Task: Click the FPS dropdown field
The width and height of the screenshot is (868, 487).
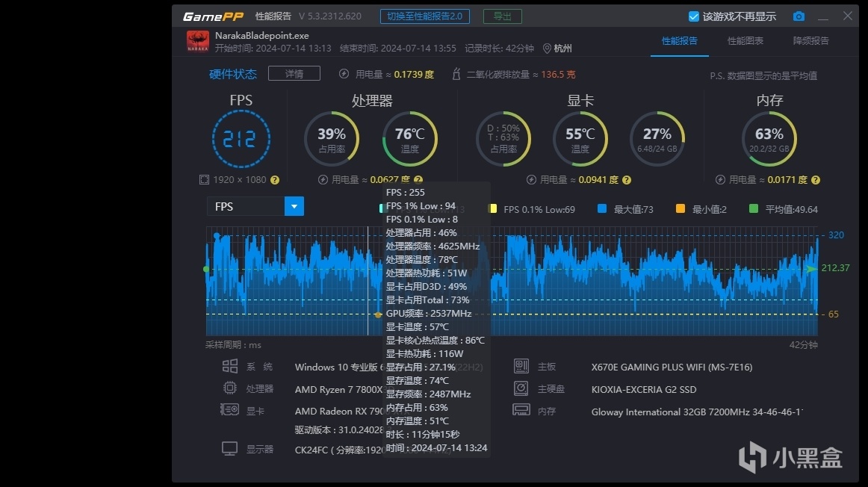Action: point(255,206)
